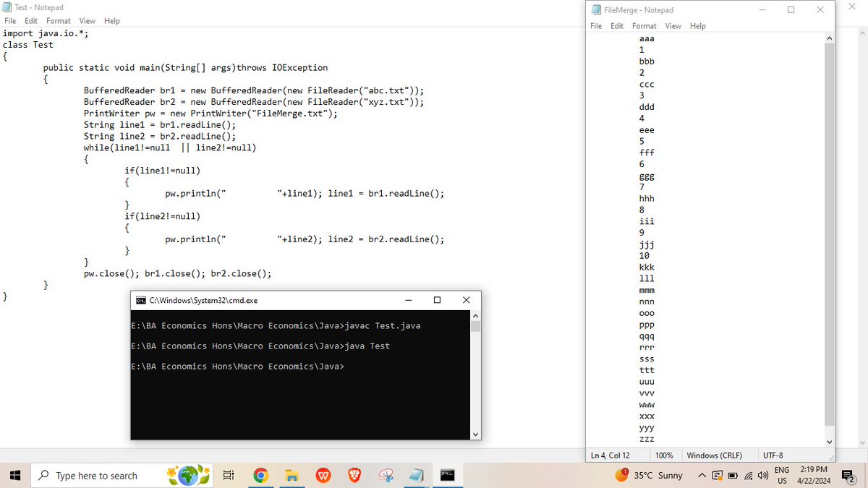Click PrintWriter FileMerge.txt line
868x488 pixels.
[x=210, y=114]
